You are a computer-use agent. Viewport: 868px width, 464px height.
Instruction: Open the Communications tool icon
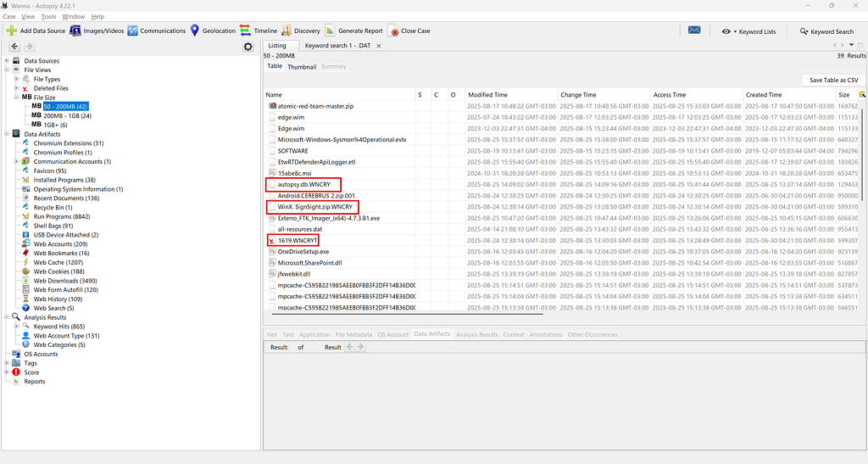133,31
